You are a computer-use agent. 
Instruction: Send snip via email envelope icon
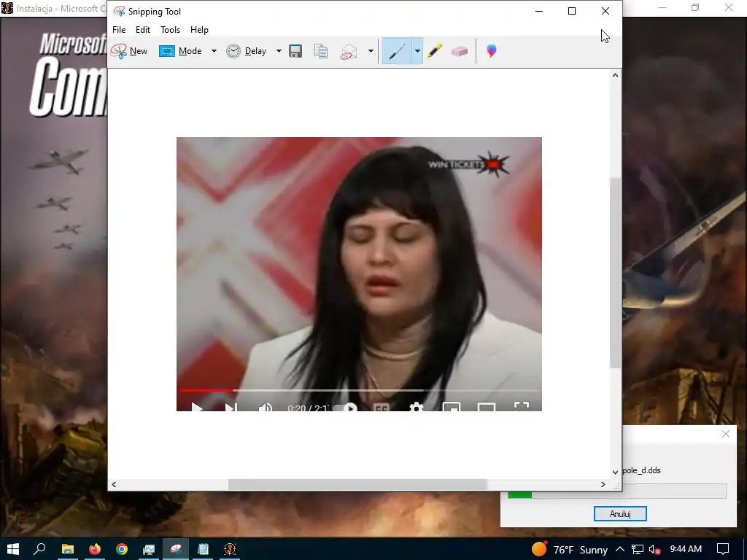(x=349, y=51)
